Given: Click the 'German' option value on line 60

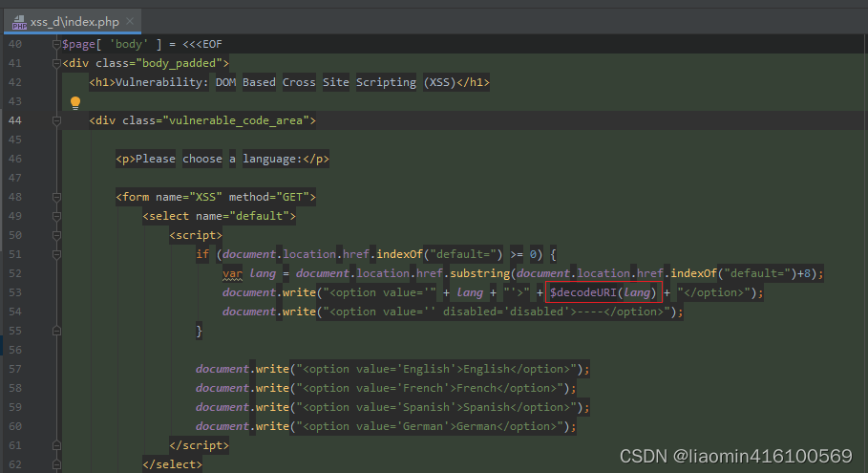Looking at the screenshot, I should pos(423,426).
